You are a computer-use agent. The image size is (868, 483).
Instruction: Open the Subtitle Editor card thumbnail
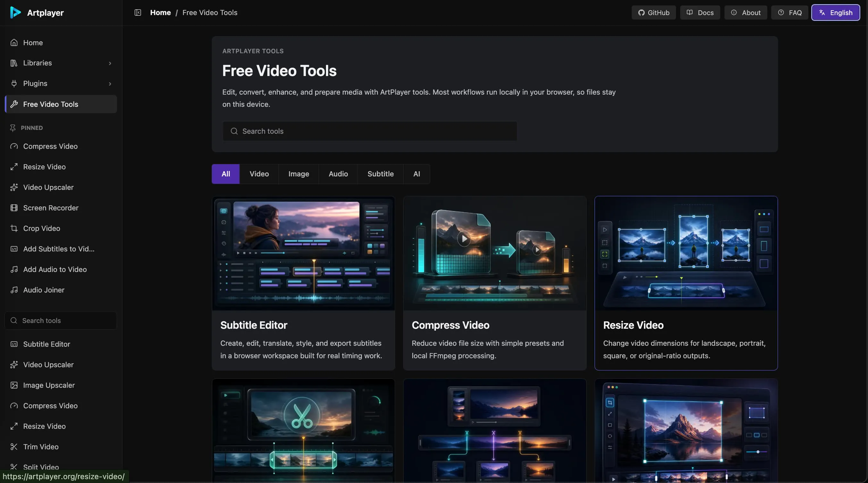click(303, 253)
